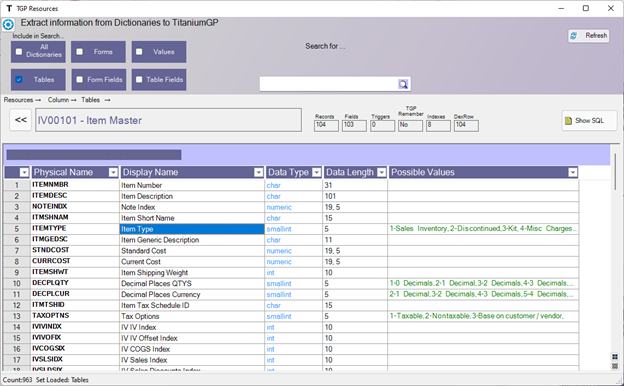
Task: Click the Count:963 status bar entry
Action: point(18,380)
